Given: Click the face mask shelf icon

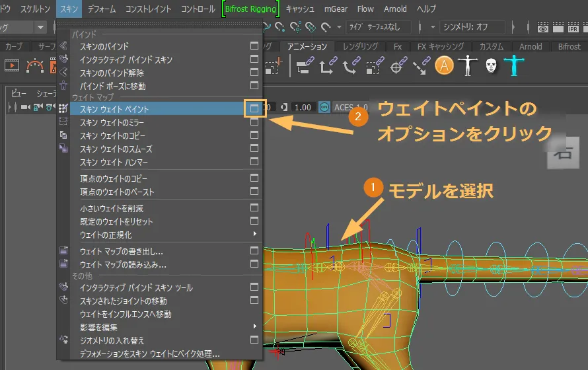Looking at the screenshot, I should coord(490,66).
